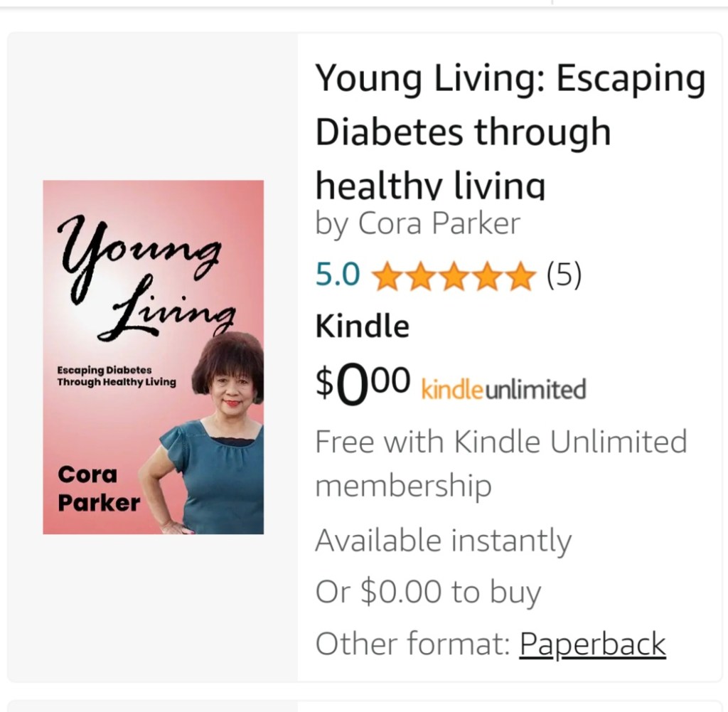728x712 pixels.
Task: Click 'Free with Kindle Unlimited membership' text
Action: [500, 464]
